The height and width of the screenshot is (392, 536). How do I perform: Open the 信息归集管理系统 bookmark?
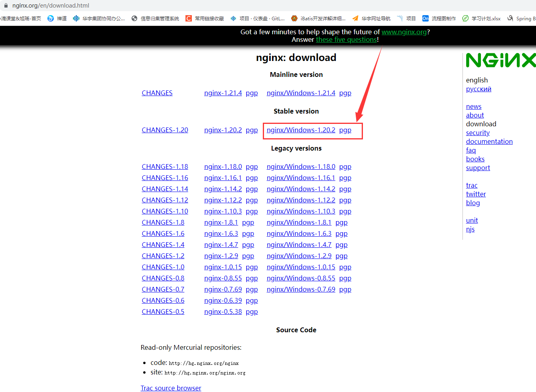(155, 18)
